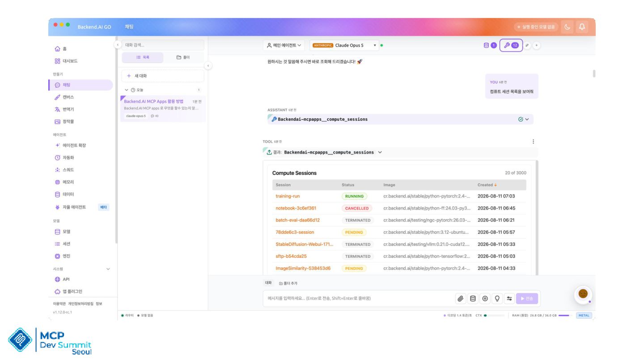Click the database icon in message bar
The width and height of the screenshot is (644, 363).
[x=473, y=299]
